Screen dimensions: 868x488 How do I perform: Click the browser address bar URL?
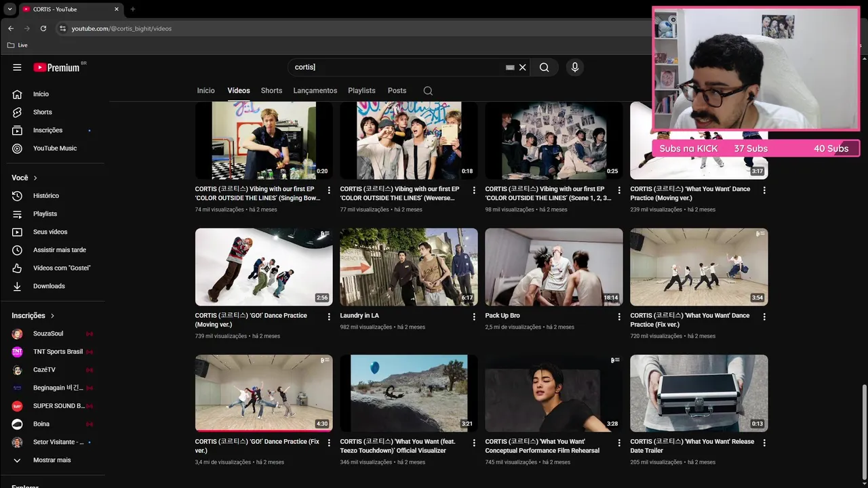121,28
